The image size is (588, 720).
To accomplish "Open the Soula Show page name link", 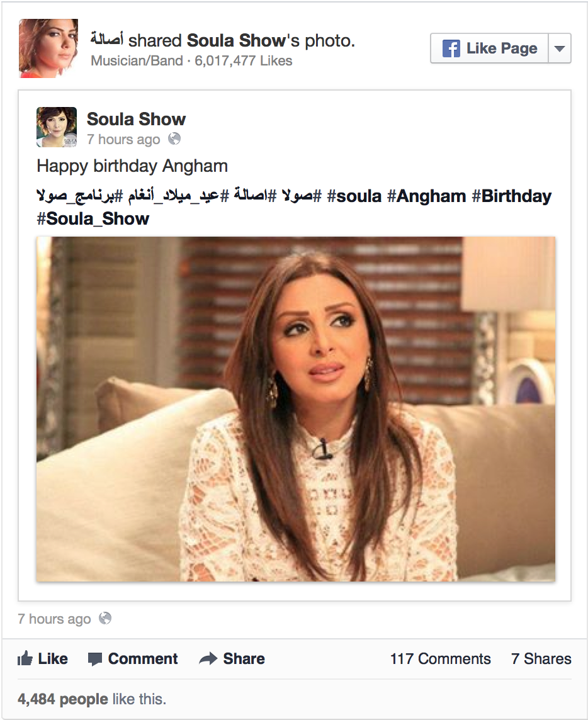I will [136, 119].
